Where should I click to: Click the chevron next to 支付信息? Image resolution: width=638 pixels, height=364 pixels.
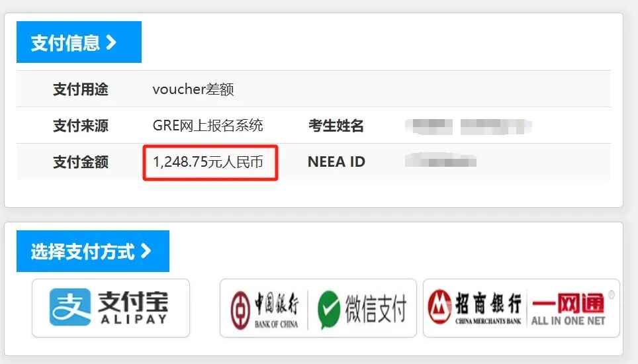tap(111, 42)
